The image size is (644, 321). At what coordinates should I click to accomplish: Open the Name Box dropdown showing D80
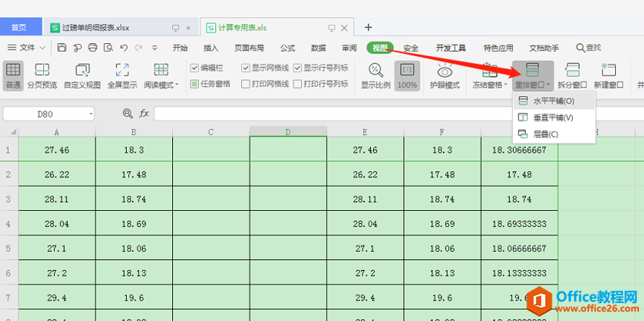[x=91, y=114]
